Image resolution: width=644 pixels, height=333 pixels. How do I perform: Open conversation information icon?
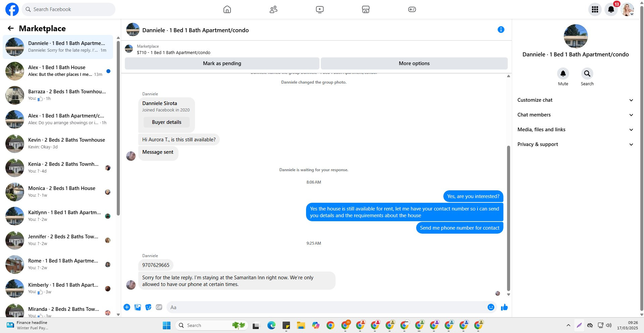(501, 30)
